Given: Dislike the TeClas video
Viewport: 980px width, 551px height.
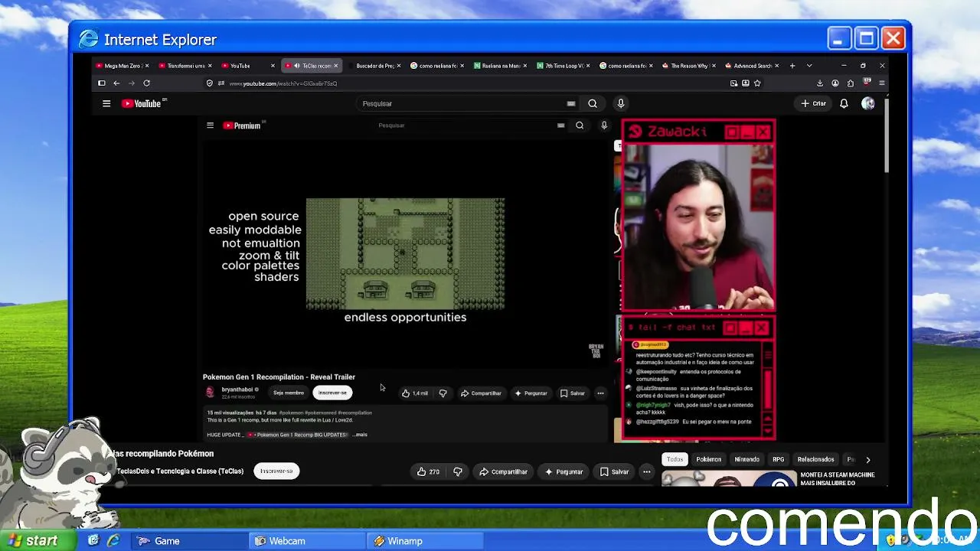Looking at the screenshot, I should pos(458,471).
